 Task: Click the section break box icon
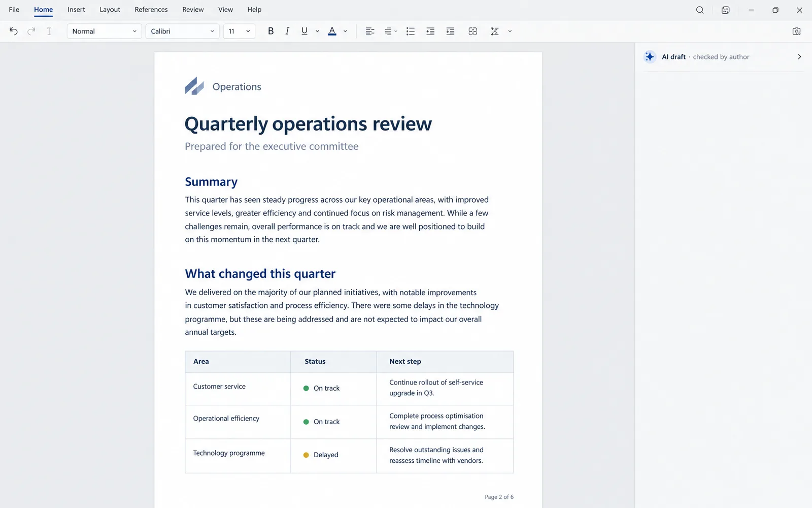(x=472, y=31)
